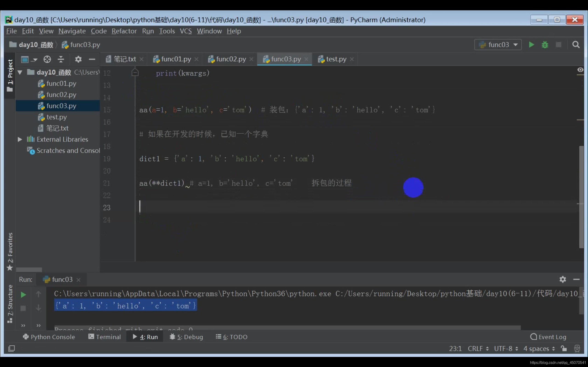Rerun func03 from Run panel play button
The image size is (588, 367).
pos(23,295)
